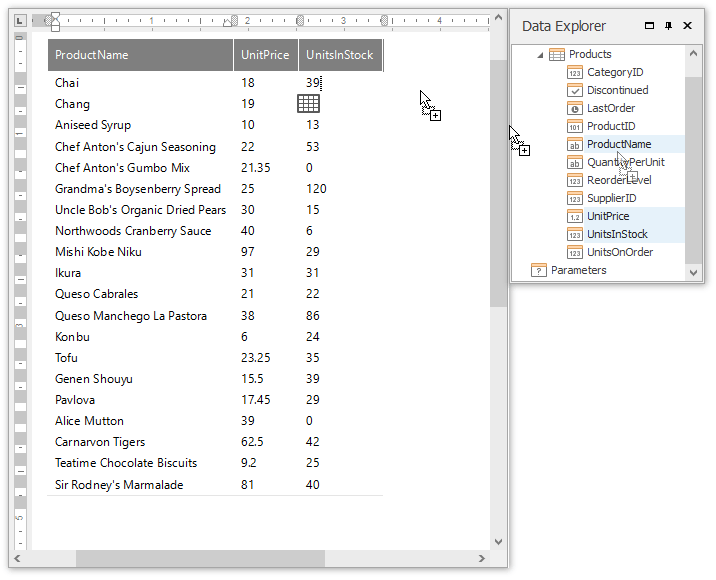This screenshot has height=580, width=716.
Task: Click the LastOrder date field icon
Action: pyautogui.click(x=575, y=108)
